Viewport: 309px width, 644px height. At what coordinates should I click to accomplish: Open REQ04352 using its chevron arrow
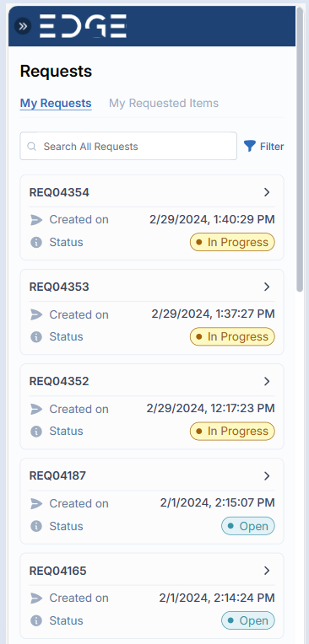(x=267, y=381)
